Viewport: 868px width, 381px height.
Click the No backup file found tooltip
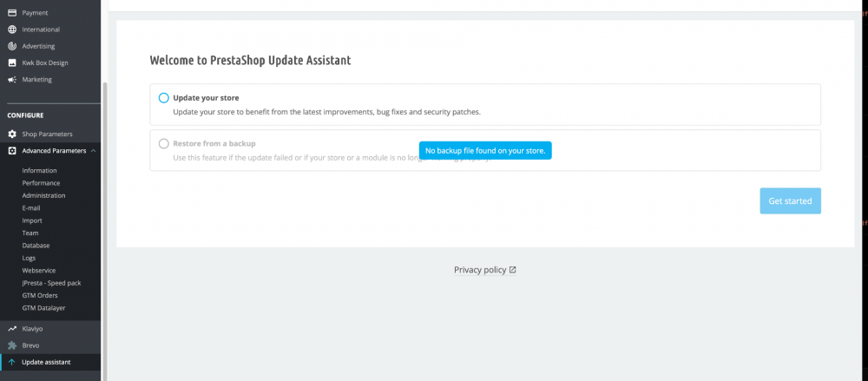pyautogui.click(x=485, y=151)
